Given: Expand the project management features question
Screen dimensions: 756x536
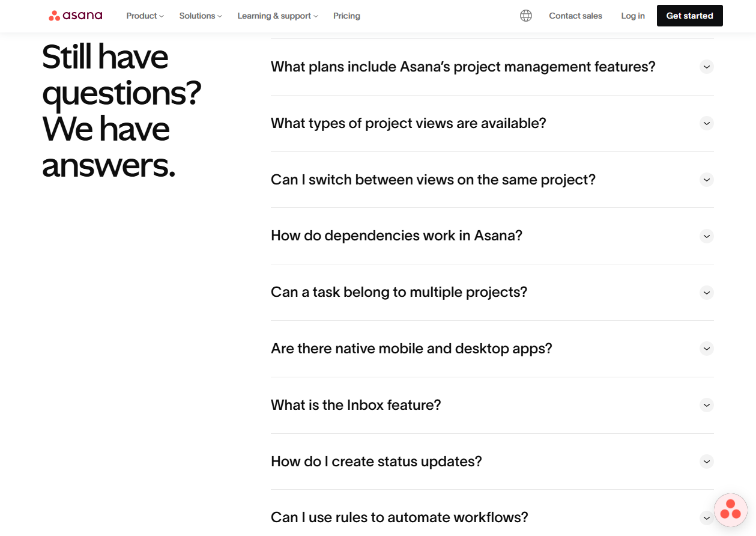Looking at the screenshot, I should (706, 67).
